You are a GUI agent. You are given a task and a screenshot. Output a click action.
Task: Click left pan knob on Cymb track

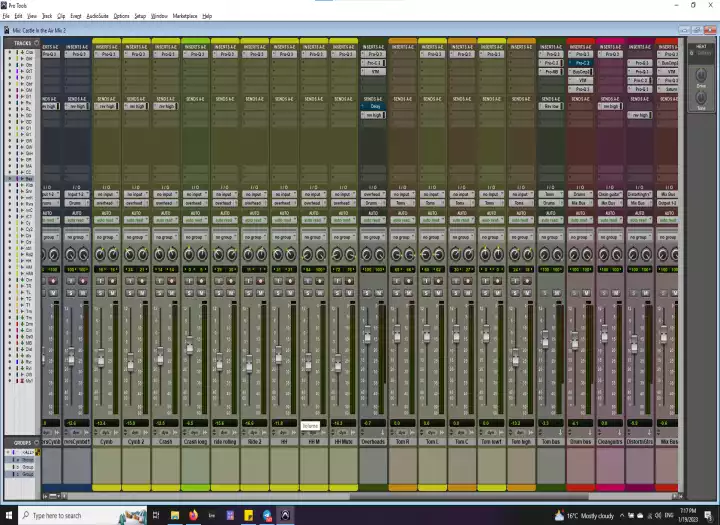(x=100, y=254)
